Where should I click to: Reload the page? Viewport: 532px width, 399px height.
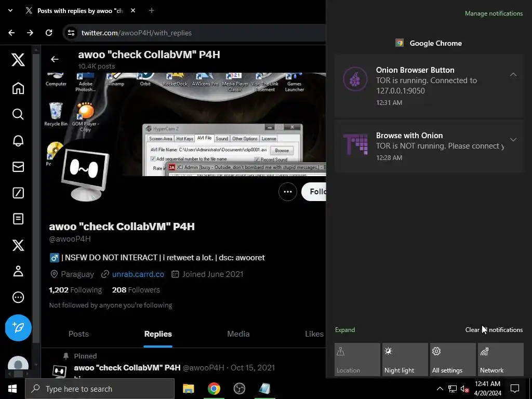[x=49, y=33]
